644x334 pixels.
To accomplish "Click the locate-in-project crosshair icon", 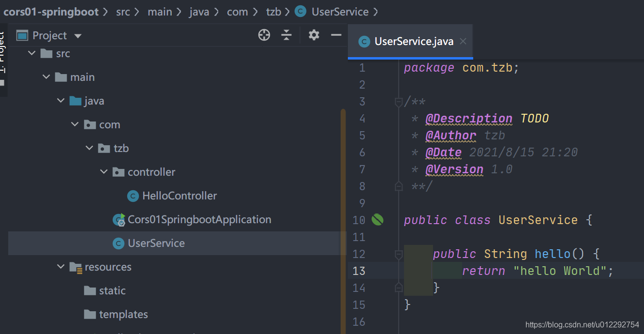I will pyautogui.click(x=264, y=35).
